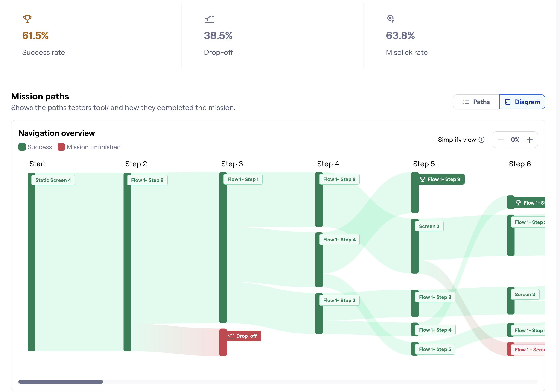This screenshot has height=392, width=560.
Task: Click the plus icon to increase simplify percentage
Action: pos(530,140)
